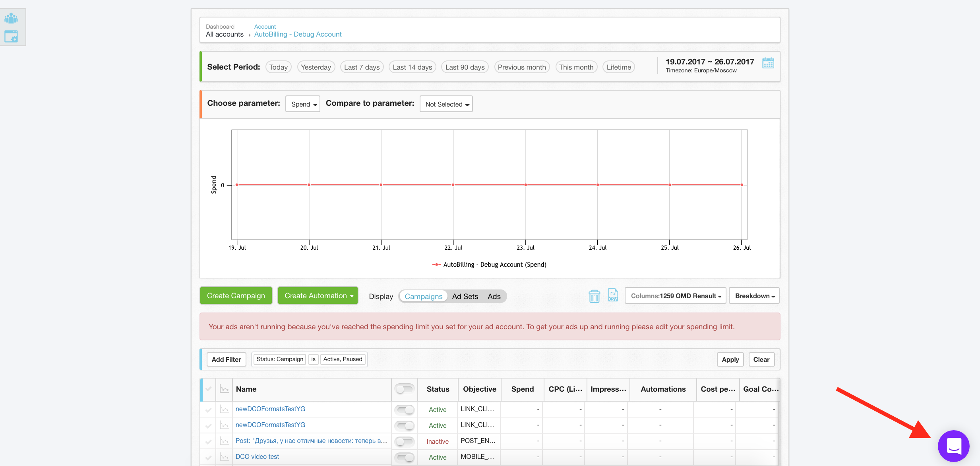Click the Create Campaign button
980x466 pixels.
236,295
